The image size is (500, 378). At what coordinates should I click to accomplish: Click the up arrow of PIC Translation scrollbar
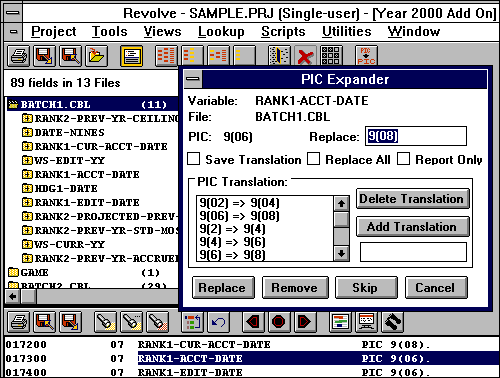(x=341, y=203)
